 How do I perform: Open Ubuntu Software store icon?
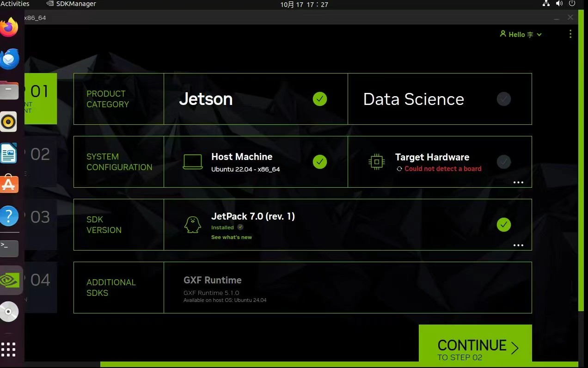pyautogui.click(x=9, y=184)
